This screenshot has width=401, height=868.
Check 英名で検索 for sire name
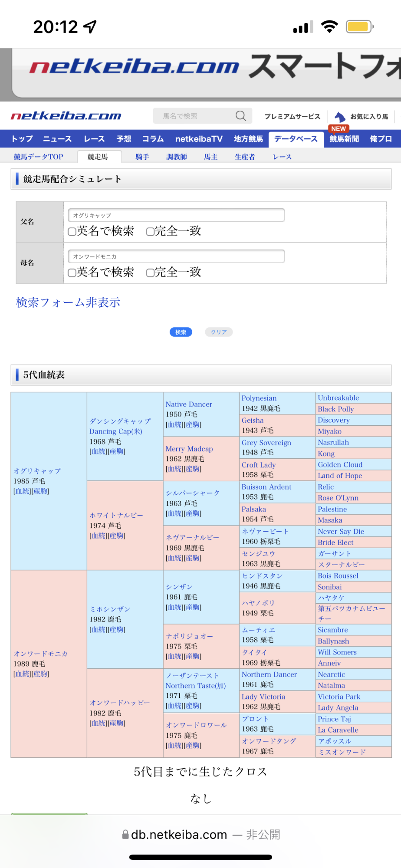(72, 232)
